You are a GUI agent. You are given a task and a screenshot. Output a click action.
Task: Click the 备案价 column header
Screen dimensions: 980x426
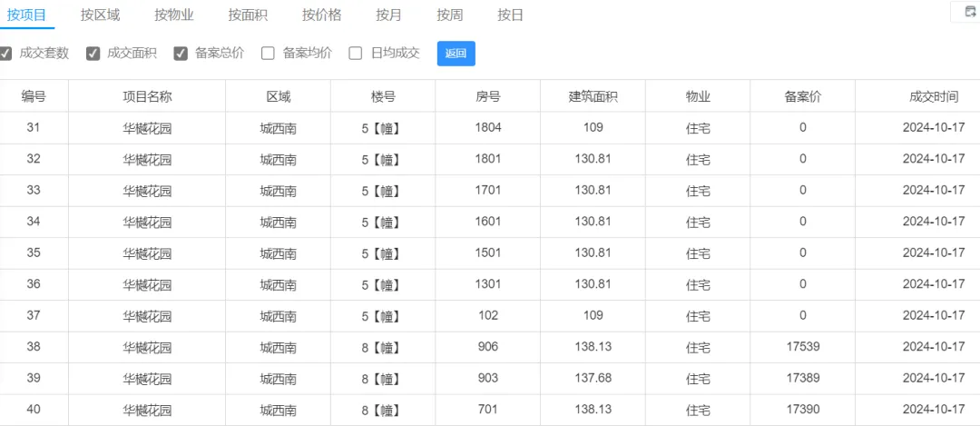pyautogui.click(x=802, y=96)
